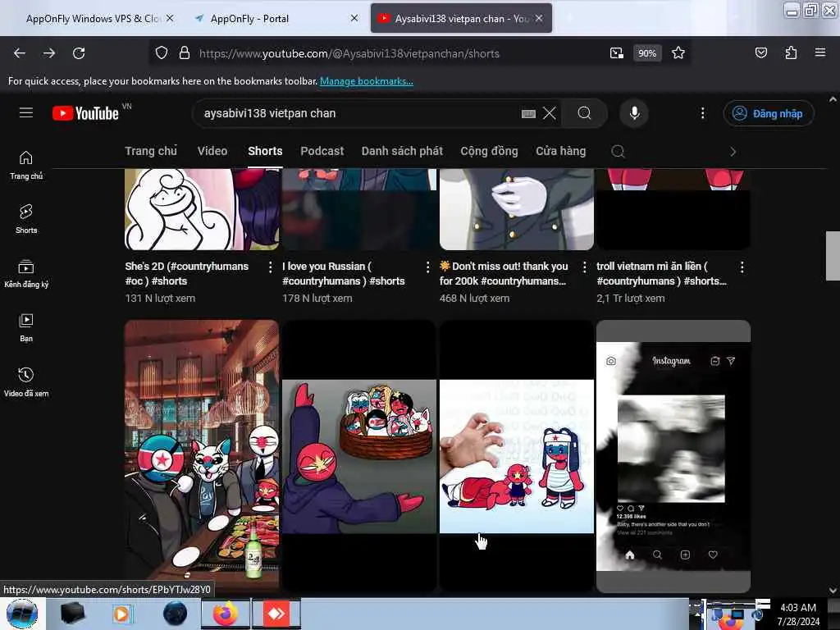
Task: Go to Trang chủ in the sidebar
Action: [26, 165]
